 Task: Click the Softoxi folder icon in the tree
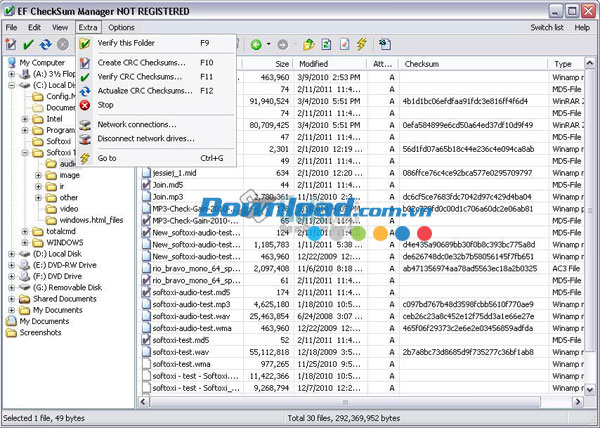coord(38,142)
